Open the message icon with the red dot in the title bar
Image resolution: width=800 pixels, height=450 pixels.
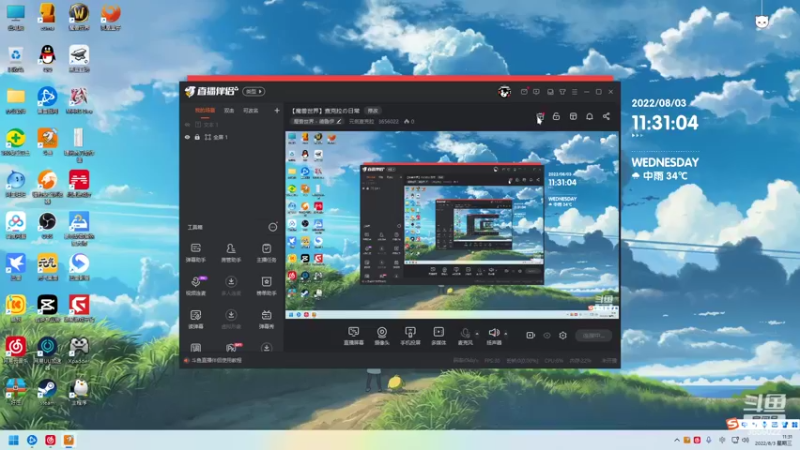click(x=524, y=92)
